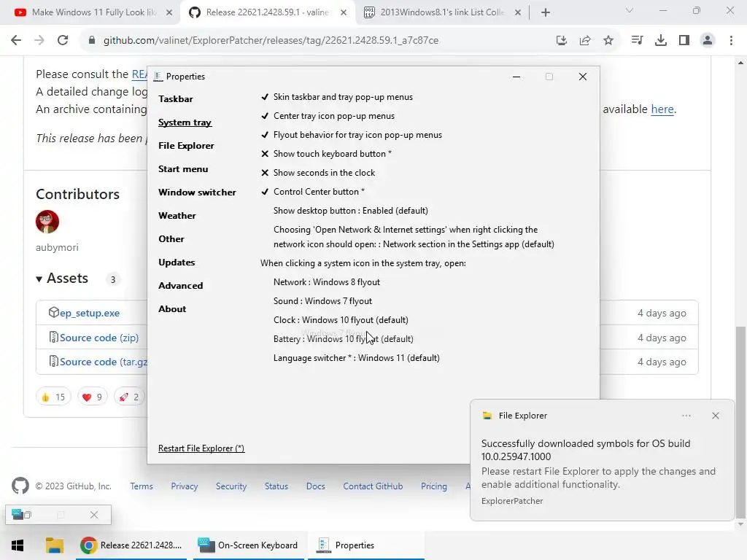Close the 2013Windows8.1 link list tab

click(518, 12)
